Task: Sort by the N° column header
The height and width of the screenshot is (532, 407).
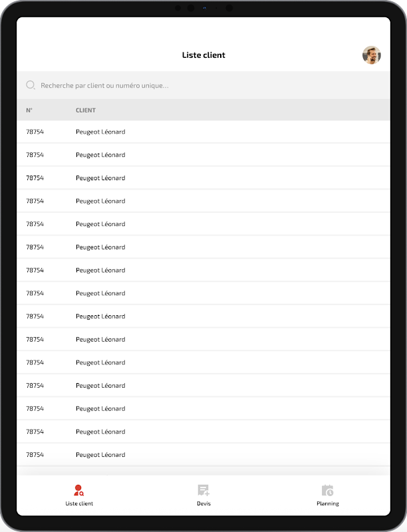Action: click(29, 110)
